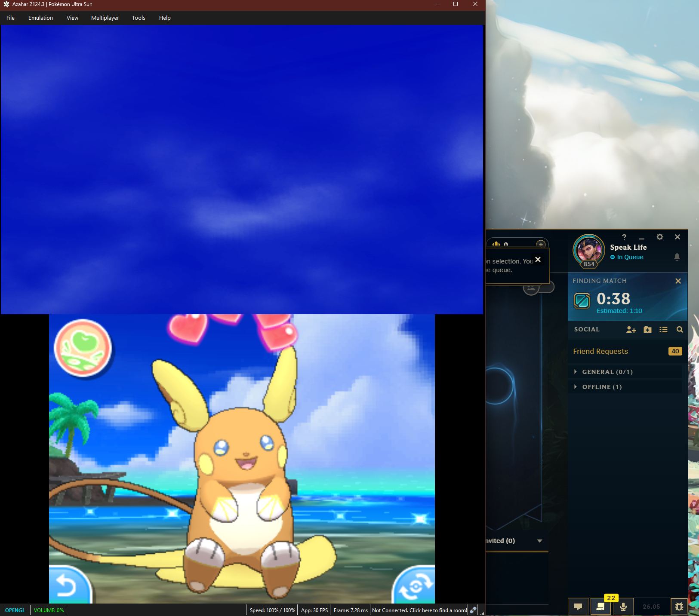Open the File menu in Azahar
Viewport: 699px width, 616px height.
[10, 18]
